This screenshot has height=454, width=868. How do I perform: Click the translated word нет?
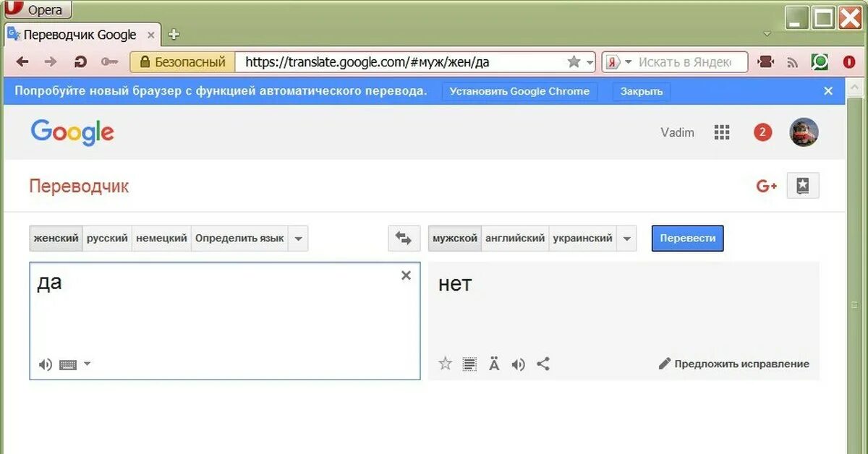tap(454, 284)
